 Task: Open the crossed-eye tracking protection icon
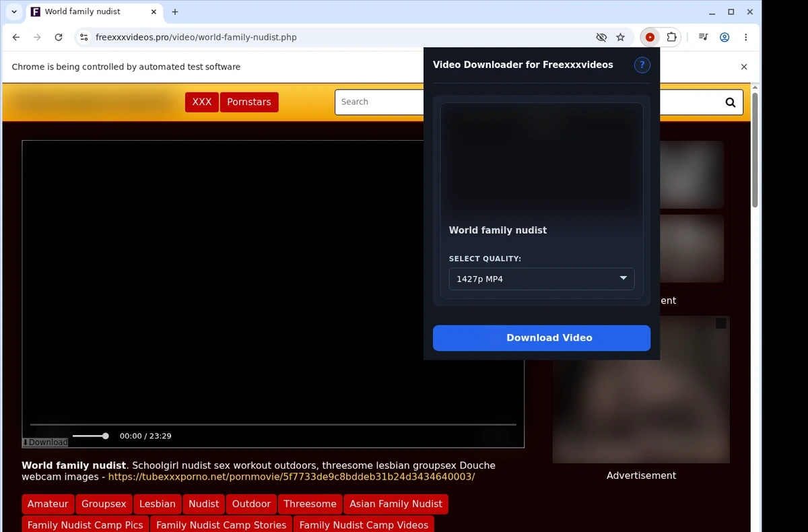point(601,37)
